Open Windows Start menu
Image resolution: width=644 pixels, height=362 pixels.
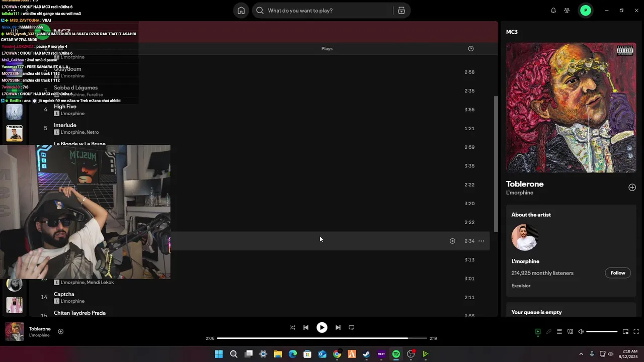click(x=219, y=354)
